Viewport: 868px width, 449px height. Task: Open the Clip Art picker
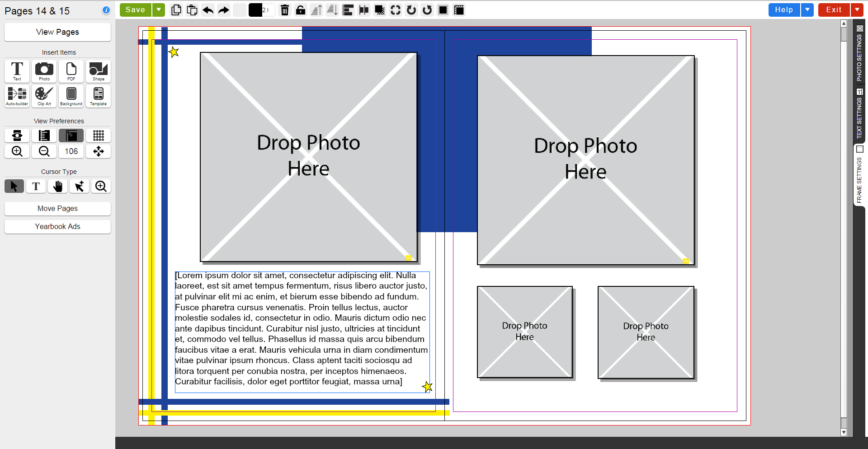44,96
